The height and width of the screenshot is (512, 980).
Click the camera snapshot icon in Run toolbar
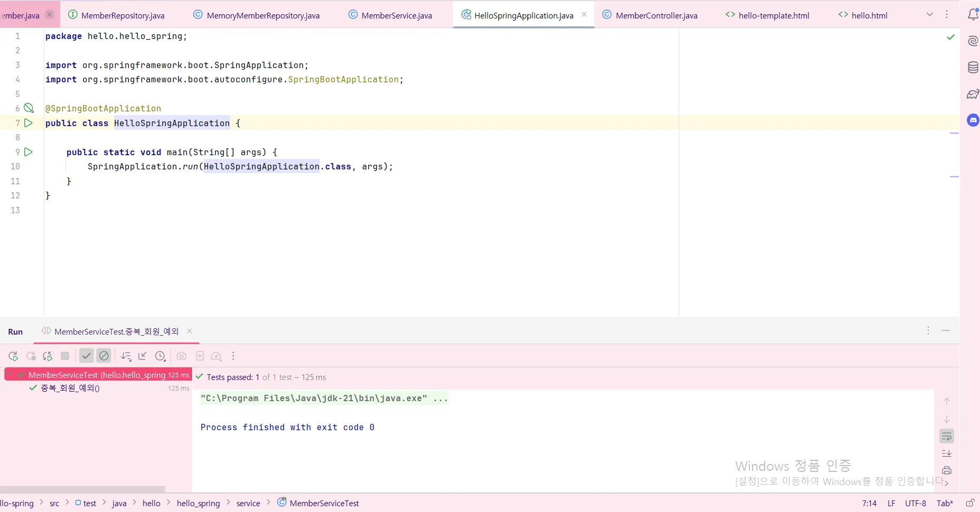pos(182,356)
